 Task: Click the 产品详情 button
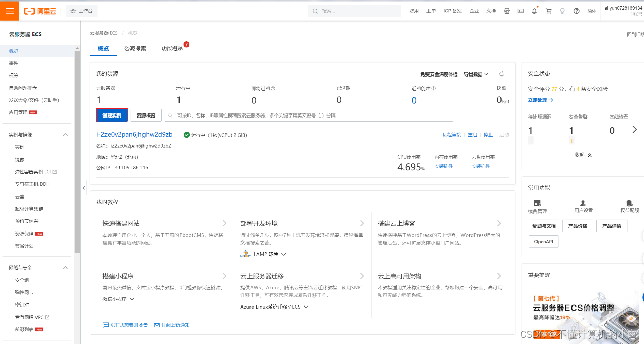point(612,226)
